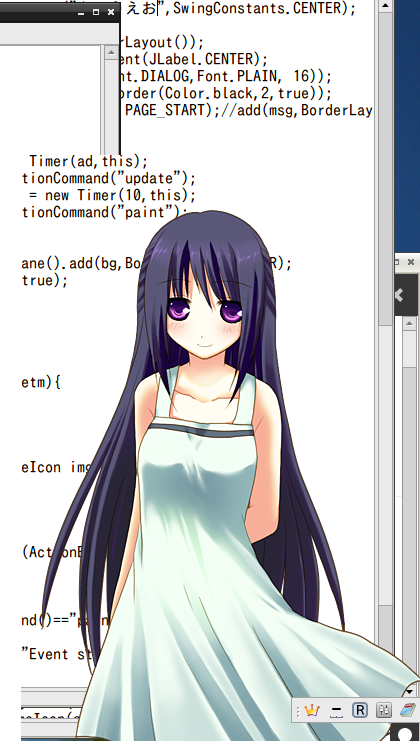Click the line containing "paint"
Screen dimensions: 420x741
click(x=104, y=212)
